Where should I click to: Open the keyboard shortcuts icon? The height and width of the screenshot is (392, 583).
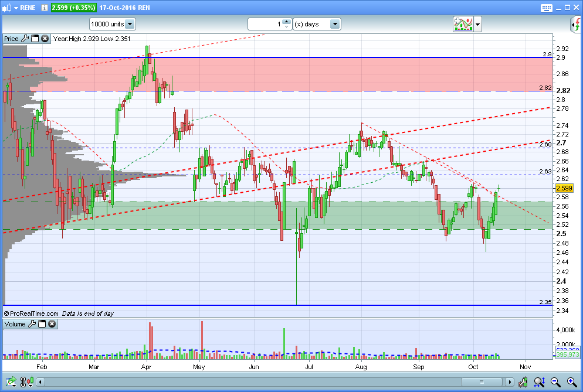(x=546, y=7)
